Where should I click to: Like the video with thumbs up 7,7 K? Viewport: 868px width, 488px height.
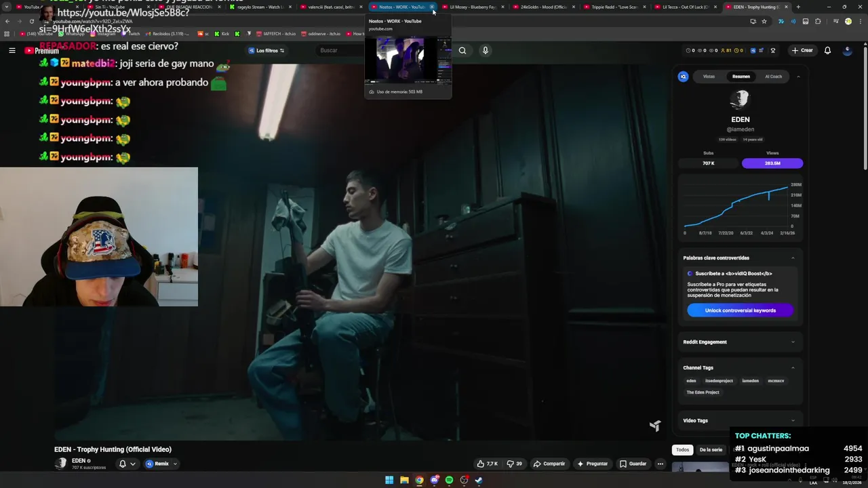[x=487, y=464]
